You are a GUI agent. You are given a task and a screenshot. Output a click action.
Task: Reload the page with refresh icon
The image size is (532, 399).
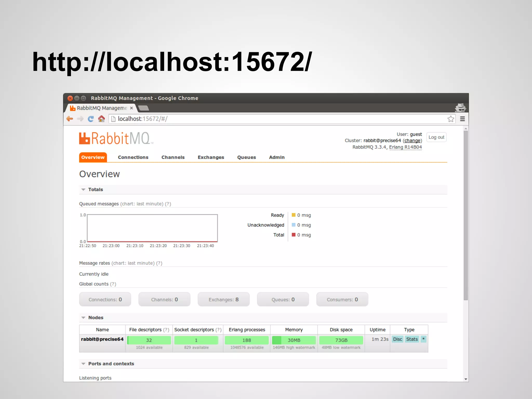pos(91,119)
